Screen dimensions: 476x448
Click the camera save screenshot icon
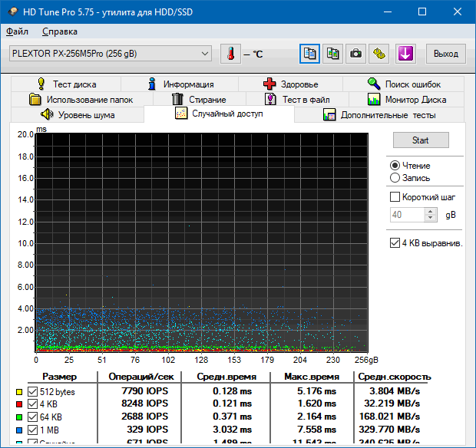tap(355, 54)
